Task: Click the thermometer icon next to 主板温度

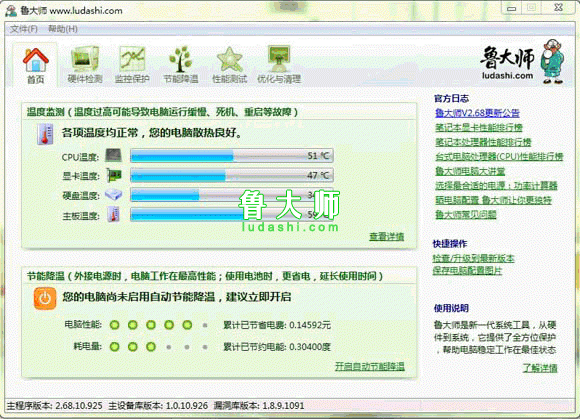Action: point(114,214)
